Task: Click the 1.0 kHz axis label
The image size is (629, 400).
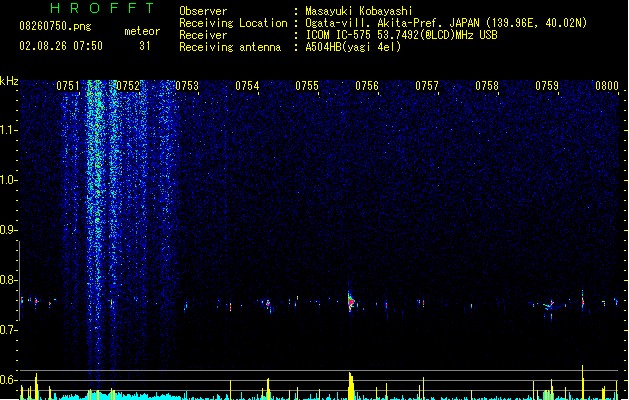Action: coord(8,180)
